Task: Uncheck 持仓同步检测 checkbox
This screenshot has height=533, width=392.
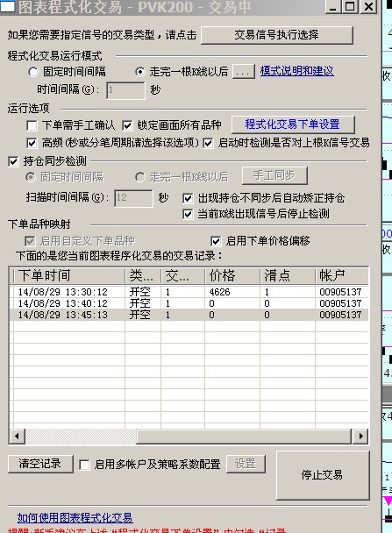Action: pos(13,161)
